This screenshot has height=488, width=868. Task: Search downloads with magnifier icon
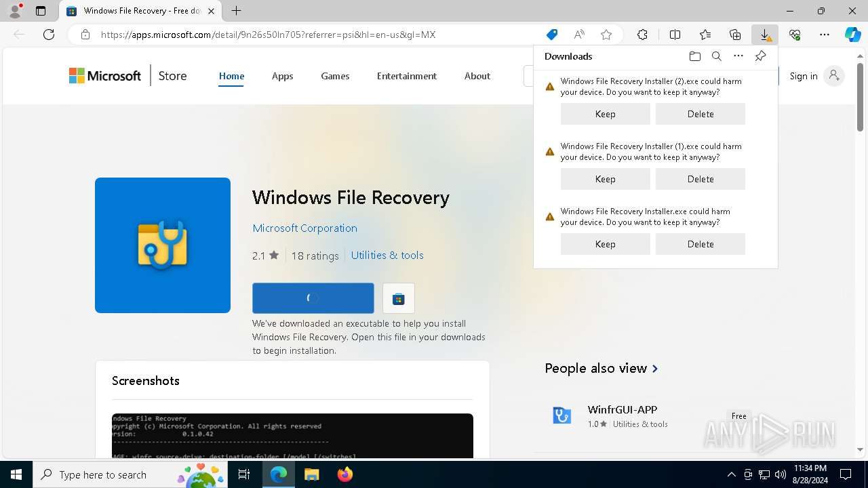click(716, 56)
